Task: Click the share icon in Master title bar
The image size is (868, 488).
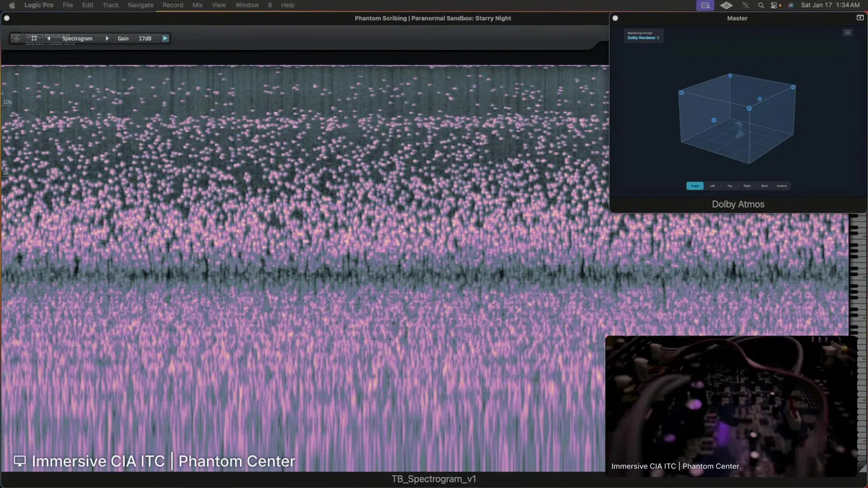Action: point(860,18)
